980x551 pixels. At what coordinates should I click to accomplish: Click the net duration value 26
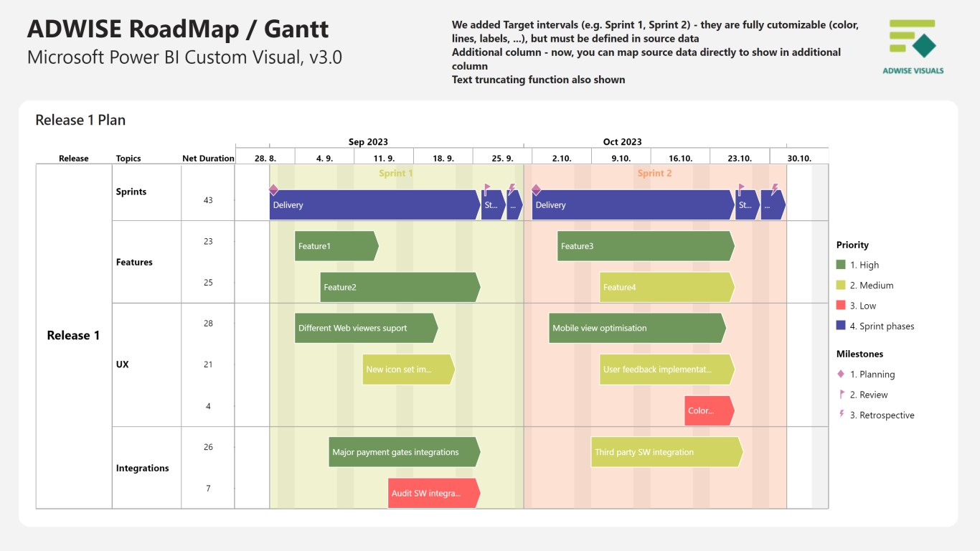(208, 447)
